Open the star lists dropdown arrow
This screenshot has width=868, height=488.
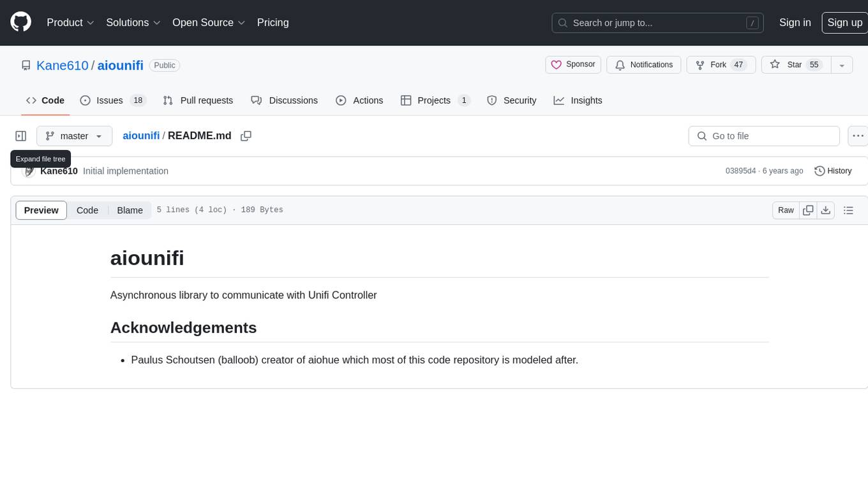842,65
